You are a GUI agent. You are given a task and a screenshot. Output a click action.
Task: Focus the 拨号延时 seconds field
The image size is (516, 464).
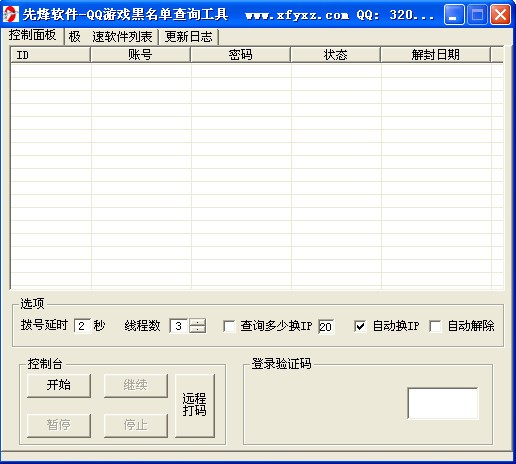[x=82, y=326]
